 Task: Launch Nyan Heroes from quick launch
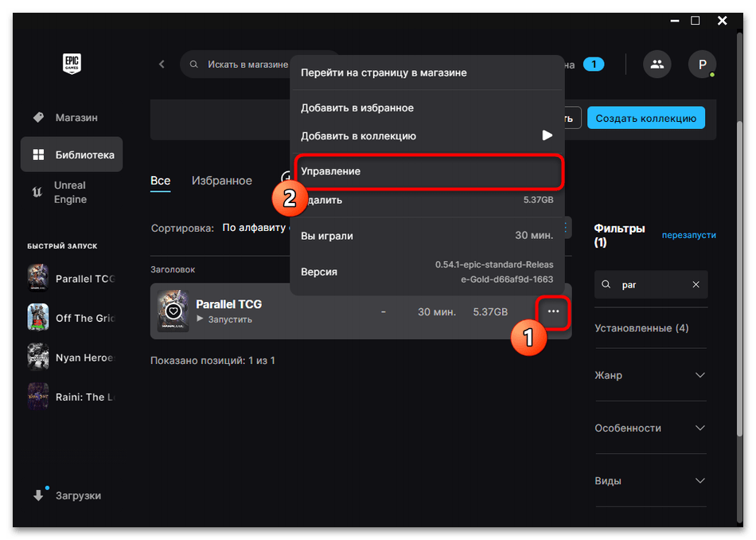click(x=72, y=357)
